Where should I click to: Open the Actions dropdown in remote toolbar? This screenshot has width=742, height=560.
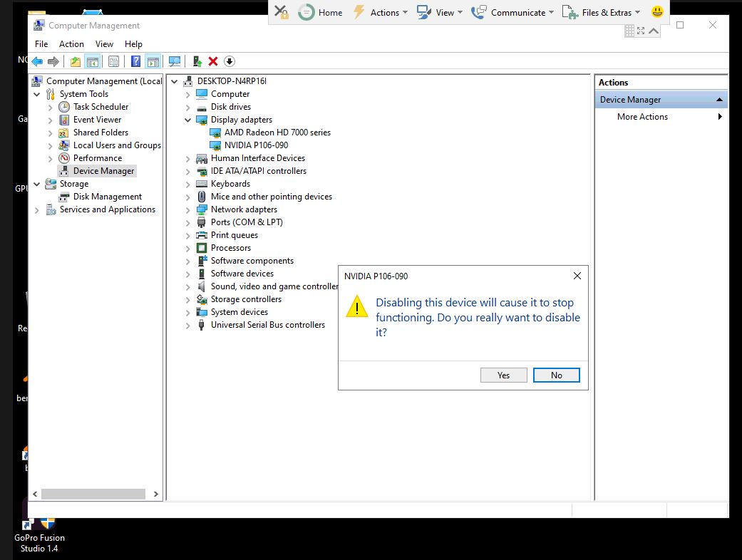[x=381, y=12]
